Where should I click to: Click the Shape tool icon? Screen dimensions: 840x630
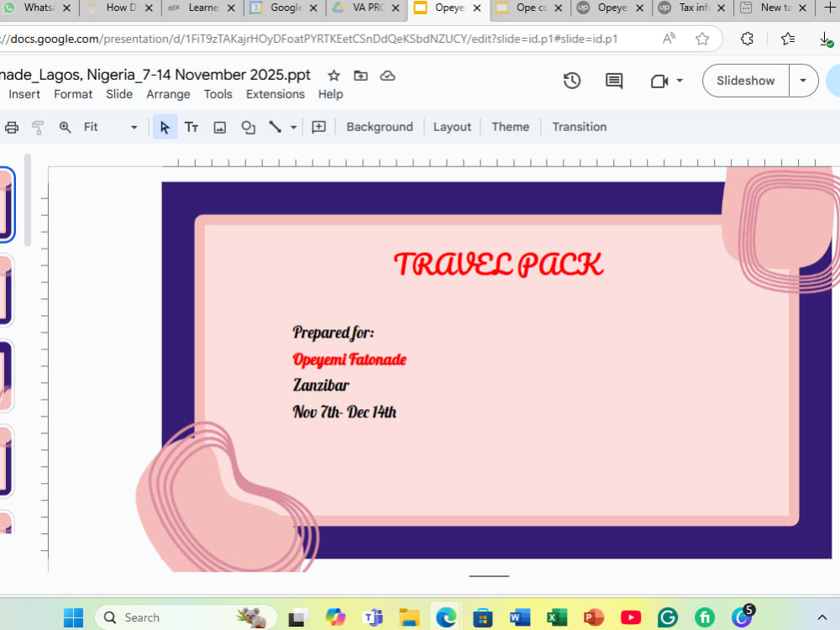pyautogui.click(x=248, y=128)
